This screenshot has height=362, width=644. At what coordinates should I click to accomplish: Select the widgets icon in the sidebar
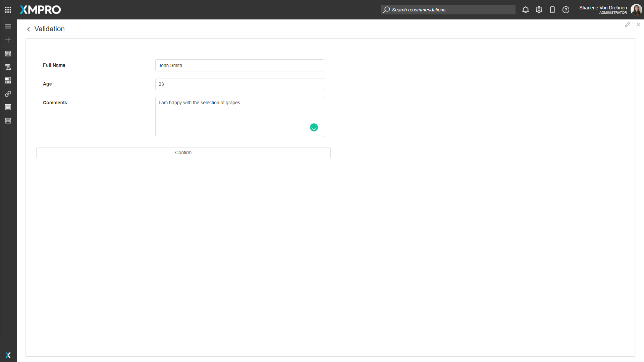8,80
